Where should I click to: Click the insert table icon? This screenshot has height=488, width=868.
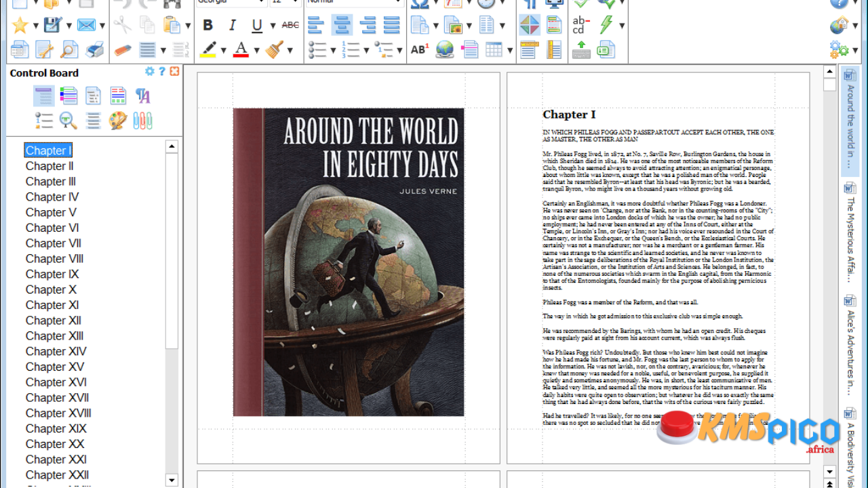494,49
